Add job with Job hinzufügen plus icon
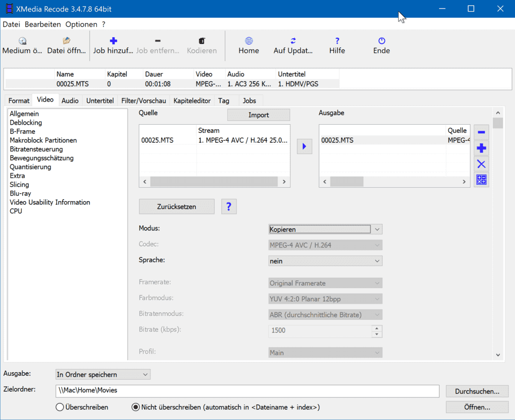Image resolution: width=515 pixels, height=420 pixels. pyautogui.click(x=113, y=41)
